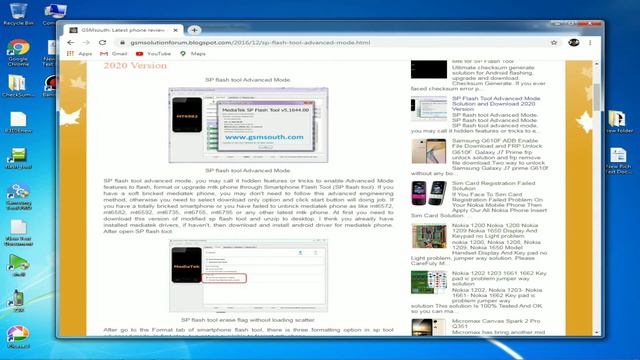Viewport: 640px width, 360px height.
Task: Go back in Chrome browser
Action: pyautogui.click(x=71, y=42)
